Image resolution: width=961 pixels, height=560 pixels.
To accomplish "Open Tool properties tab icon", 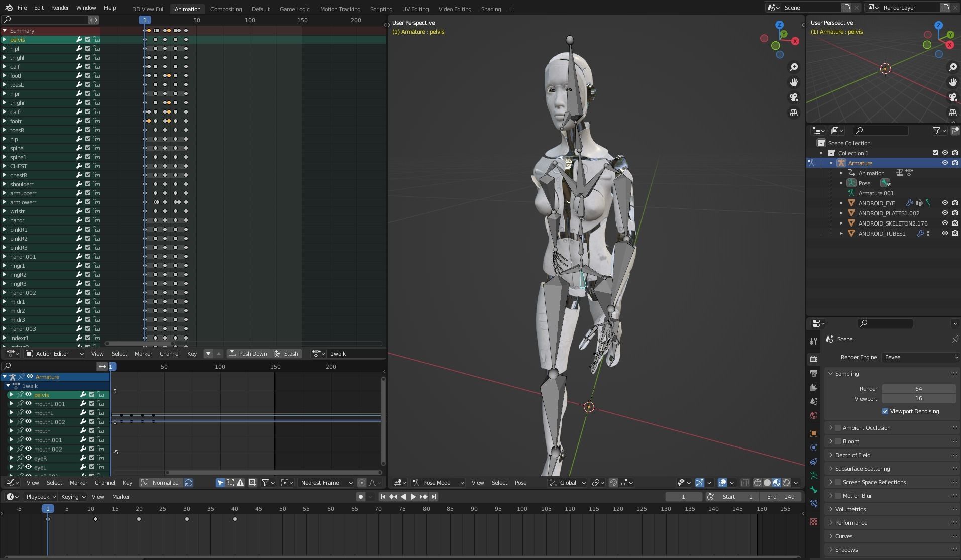I will (814, 341).
